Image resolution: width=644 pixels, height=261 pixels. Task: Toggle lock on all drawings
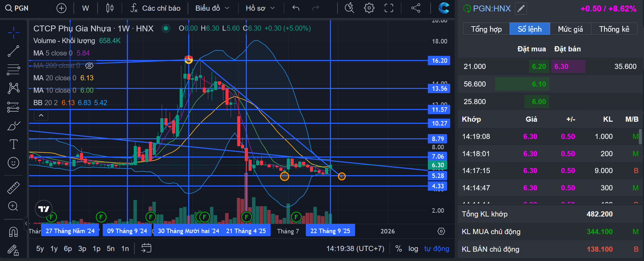13,250
